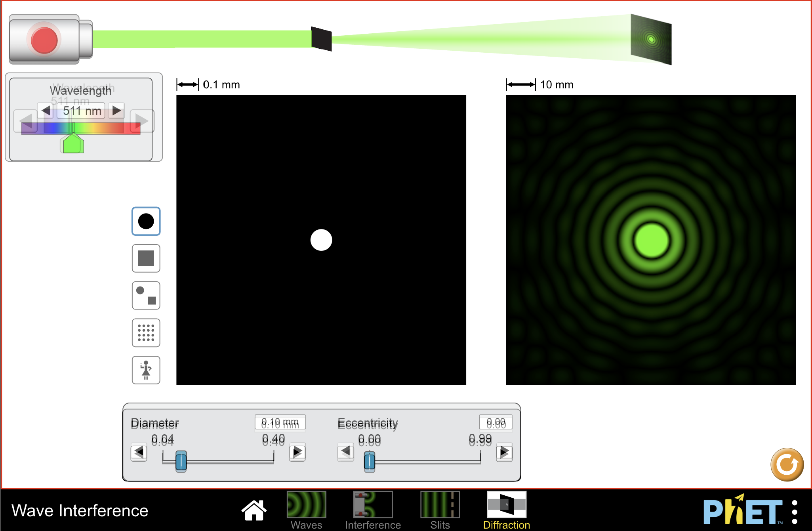
Task: Increase wavelength with right stepper arrow
Action: [116, 111]
